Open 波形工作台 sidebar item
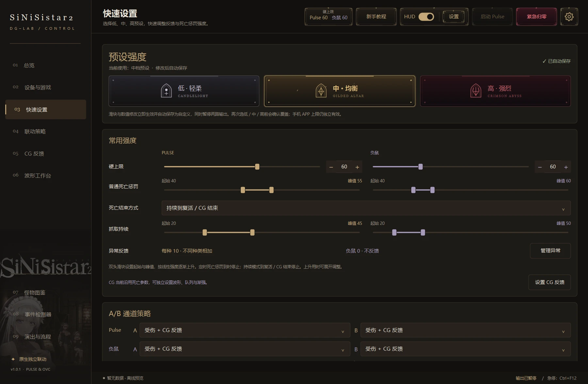The height and width of the screenshot is (384, 588). [46, 175]
